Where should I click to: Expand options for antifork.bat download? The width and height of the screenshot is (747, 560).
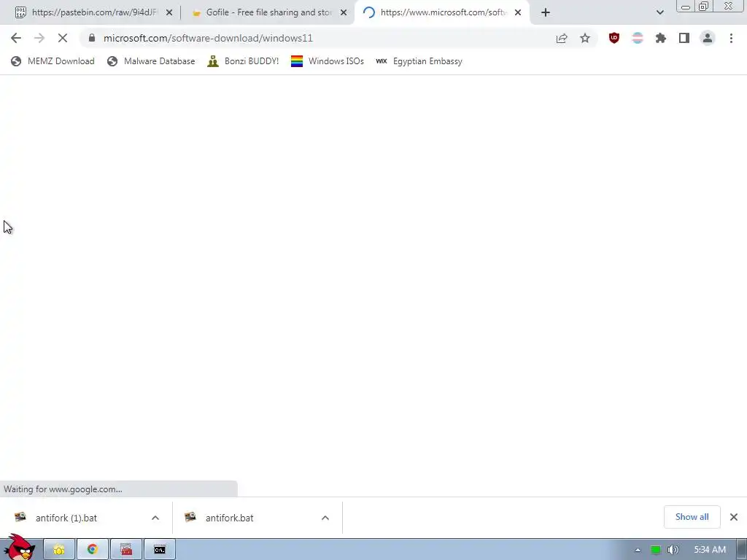pyautogui.click(x=325, y=518)
